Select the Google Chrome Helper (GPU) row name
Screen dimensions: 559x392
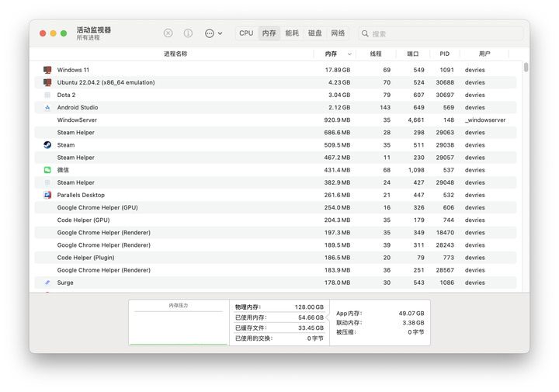[x=97, y=207]
